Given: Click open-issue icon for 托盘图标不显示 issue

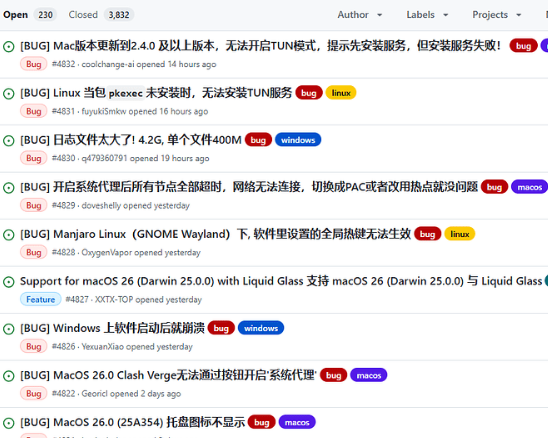Looking at the screenshot, I should [9, 423].
